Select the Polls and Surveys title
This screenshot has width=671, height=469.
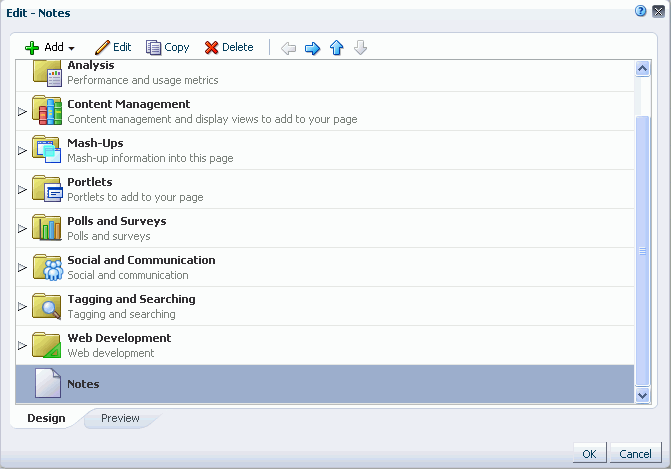click(116, 221)
